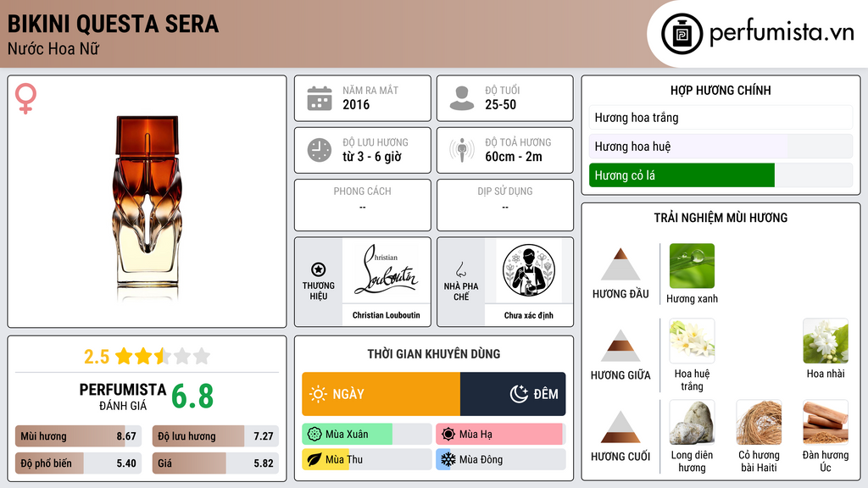Click the clock icon beside Độ Lưu Hương
The image size is (868, 488).
320,150
